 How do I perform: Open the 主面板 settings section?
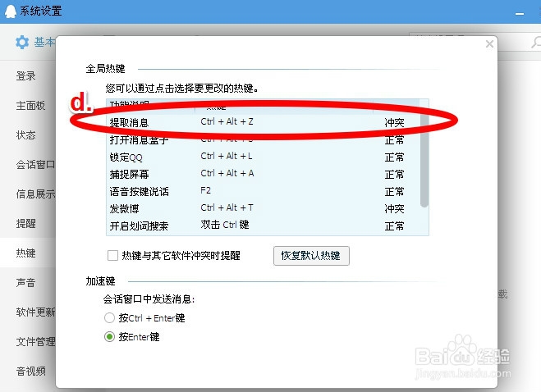[30, 106]
